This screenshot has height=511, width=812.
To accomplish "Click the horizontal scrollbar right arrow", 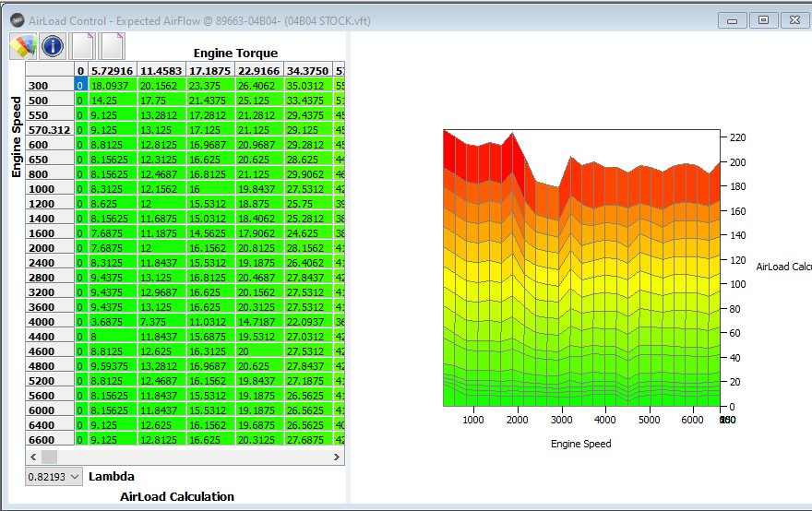I will point(337,458).
